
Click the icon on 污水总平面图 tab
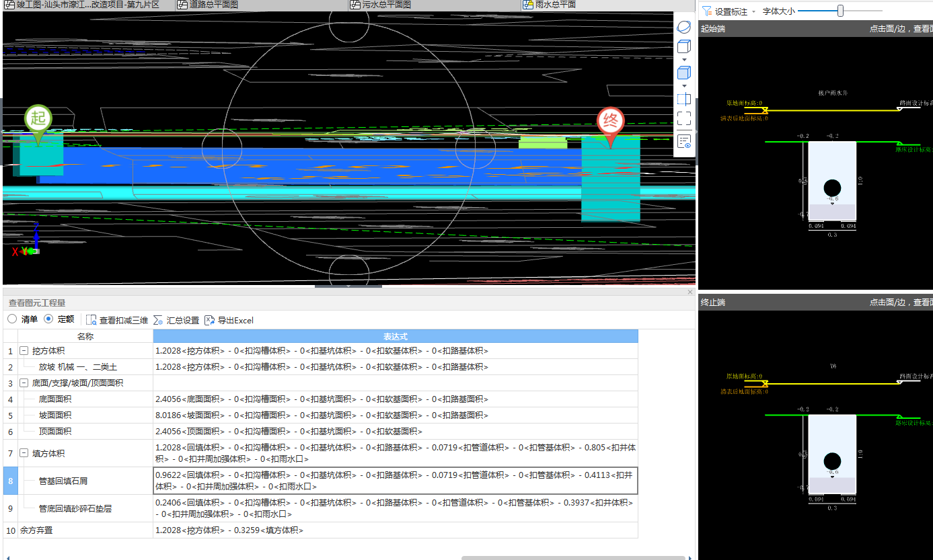(355, 5)
